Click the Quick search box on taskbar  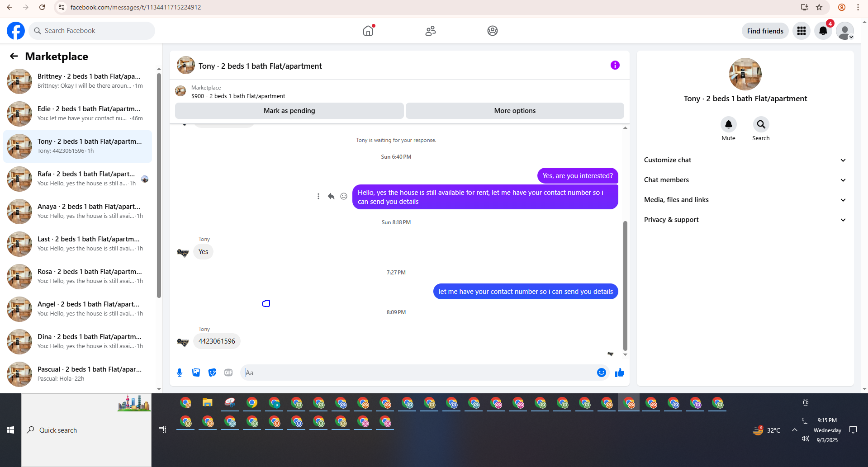(86, 430)
